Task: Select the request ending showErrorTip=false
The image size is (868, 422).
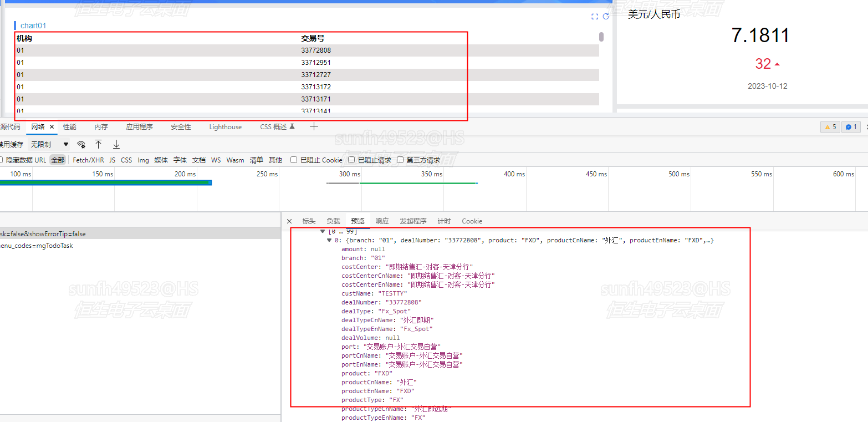Action: [x=141, y=233]
